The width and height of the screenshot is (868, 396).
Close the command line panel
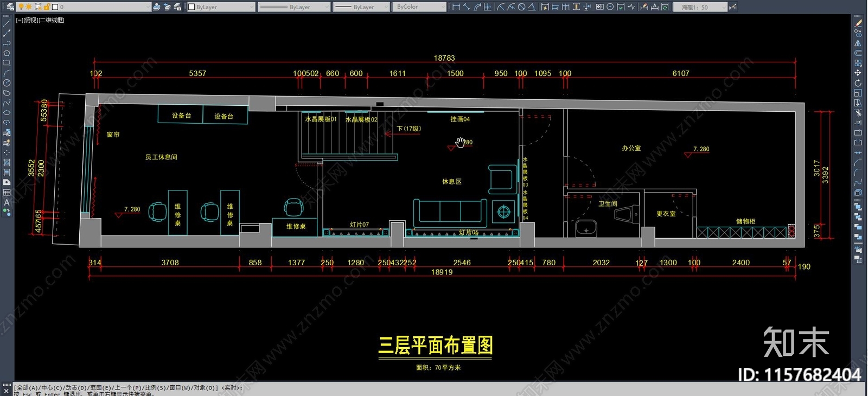point(7,392)
